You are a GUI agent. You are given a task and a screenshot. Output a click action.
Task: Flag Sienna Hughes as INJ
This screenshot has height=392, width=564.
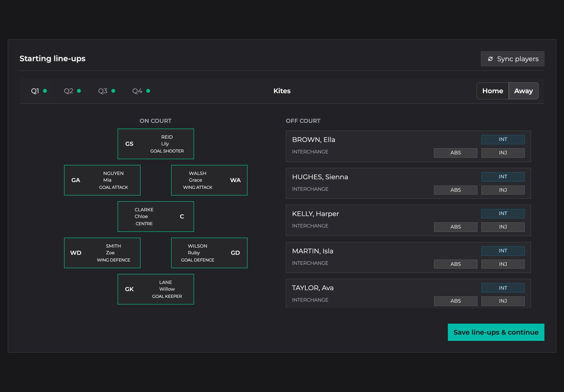503,190
